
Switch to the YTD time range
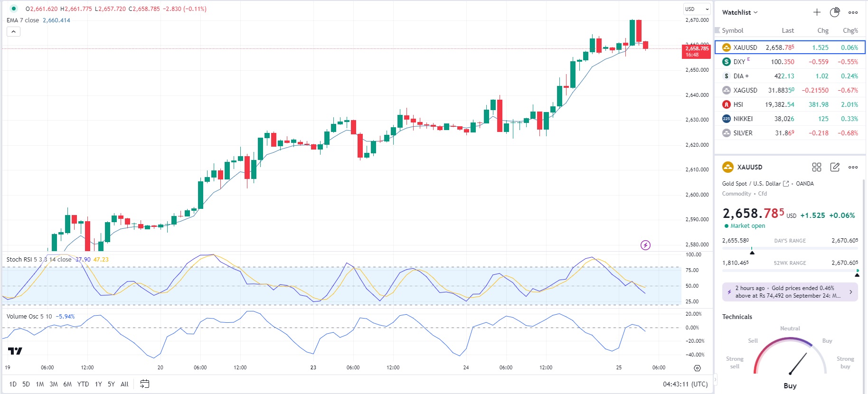[83, 384]
